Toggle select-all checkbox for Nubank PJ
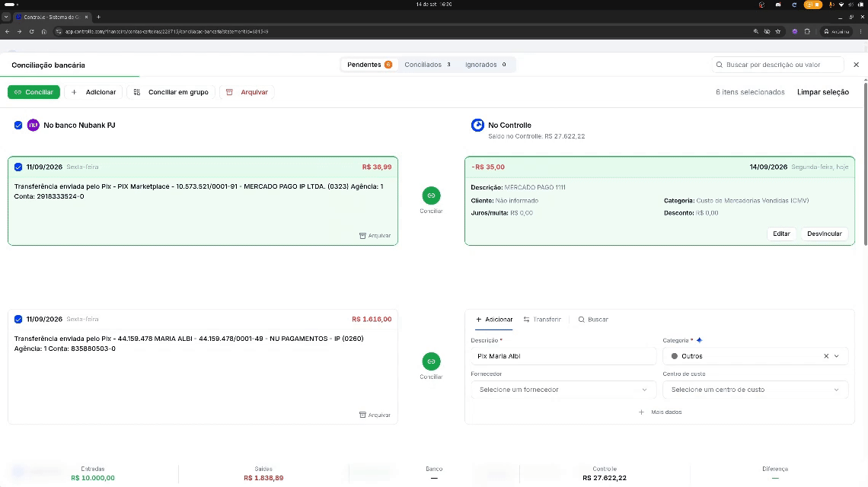This screenshot has width=868, height=487. tap(18, 125)
